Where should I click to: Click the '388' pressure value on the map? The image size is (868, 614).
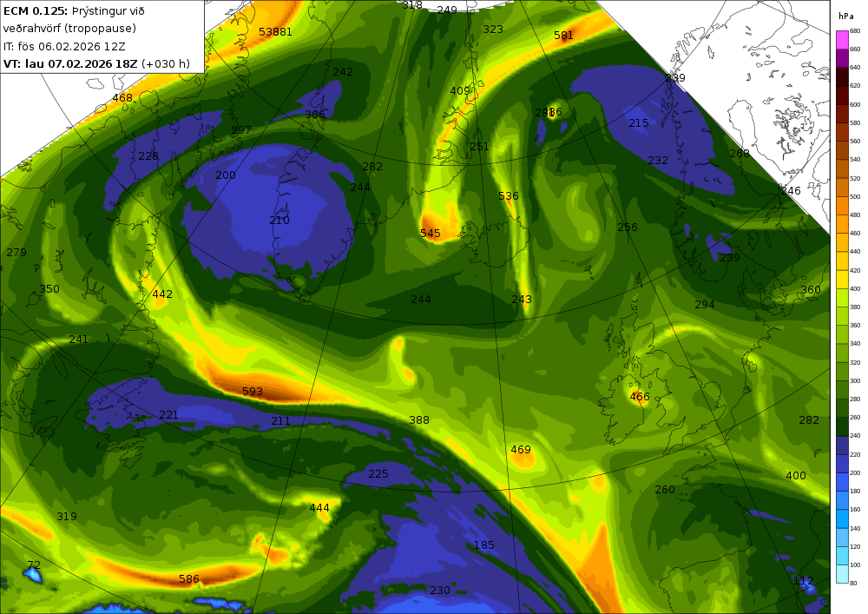click(x=419, y=420)
